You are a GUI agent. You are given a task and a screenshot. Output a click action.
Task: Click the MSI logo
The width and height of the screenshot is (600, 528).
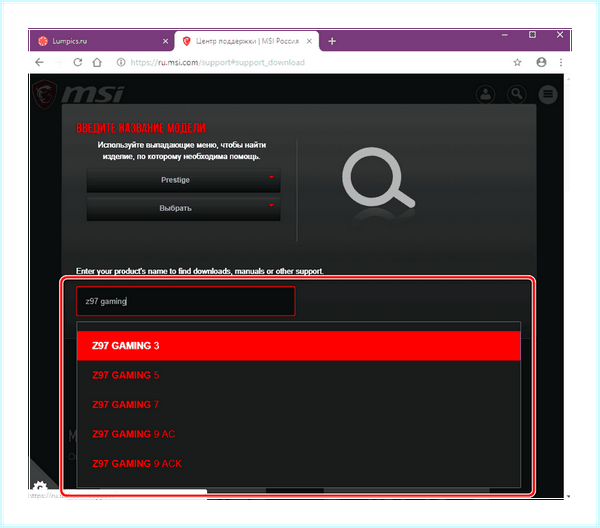click(x=78, y=94)
